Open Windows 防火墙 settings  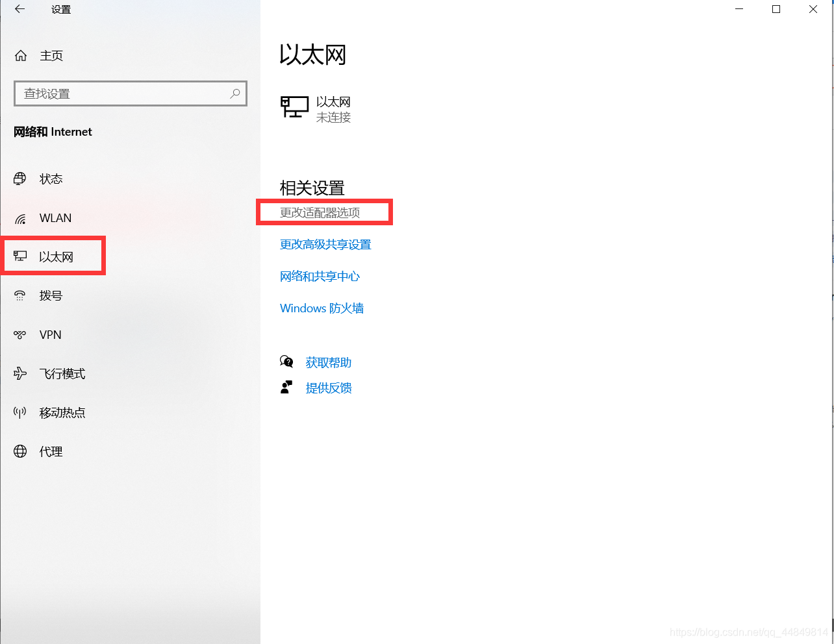(322, 308)
